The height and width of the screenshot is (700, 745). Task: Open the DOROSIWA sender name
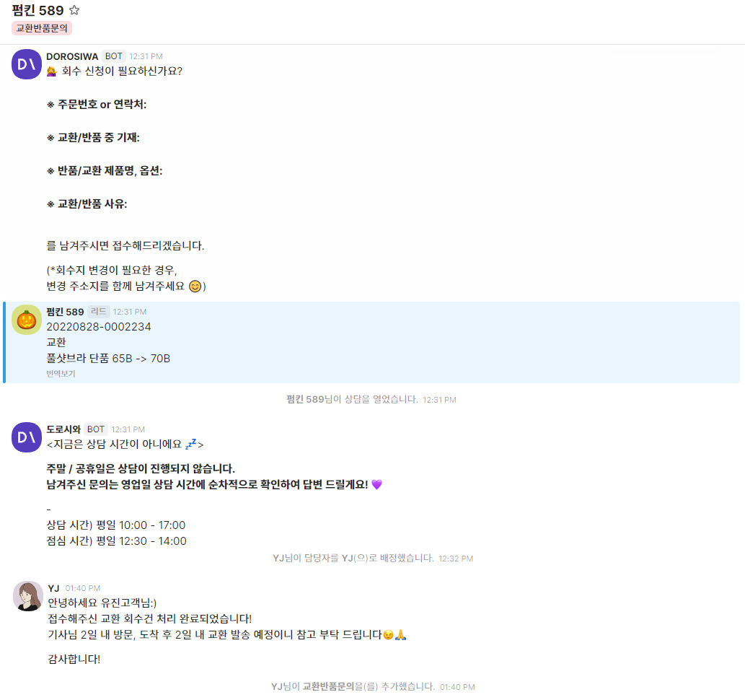pyautogui.click(x=72, y=56)
